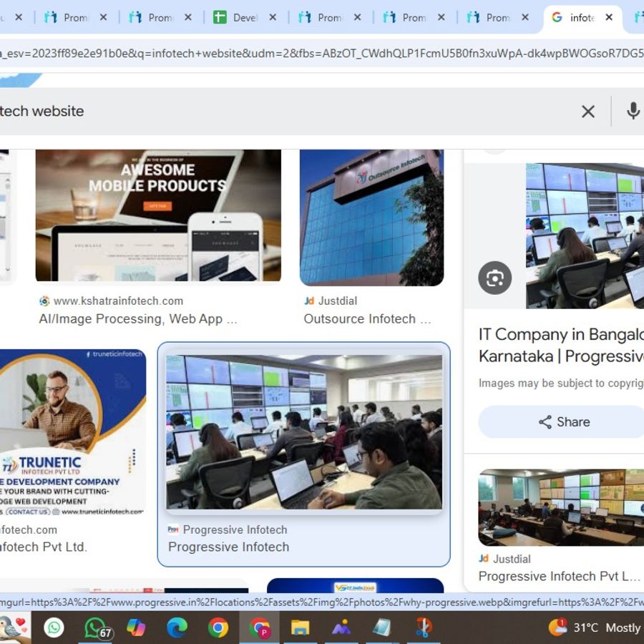Open the 'AI/Image Processing, Web App ...' result title
644x644 pixels.
[138, 319]
